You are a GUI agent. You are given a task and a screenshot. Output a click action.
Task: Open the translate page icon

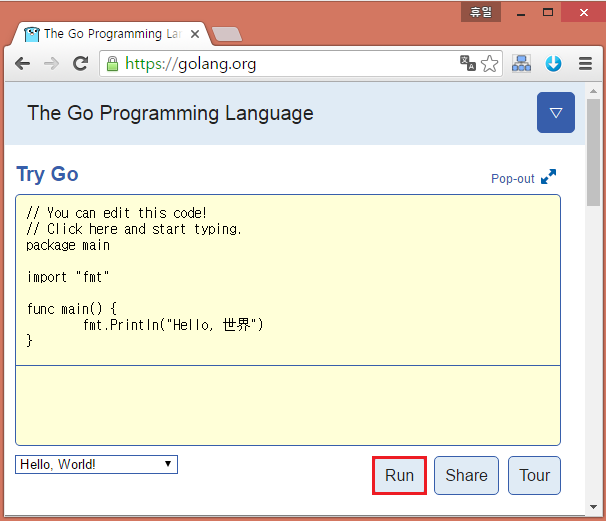pyautogui.click(x=468, y=63)
